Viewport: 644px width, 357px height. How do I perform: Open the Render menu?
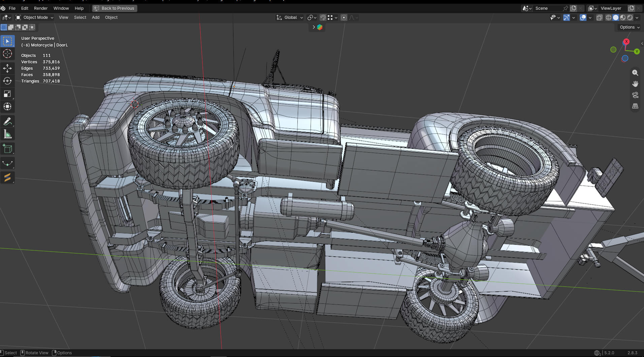point(41,8)
